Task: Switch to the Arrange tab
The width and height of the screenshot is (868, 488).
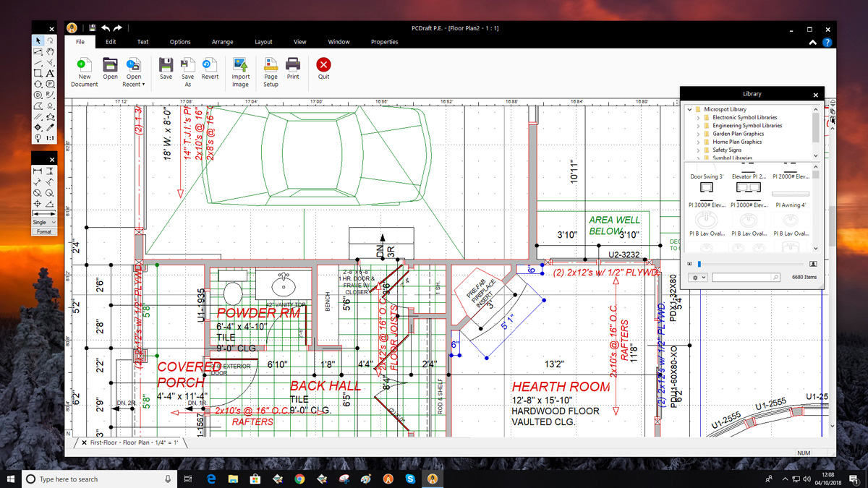Action: (x=222, y=42)
